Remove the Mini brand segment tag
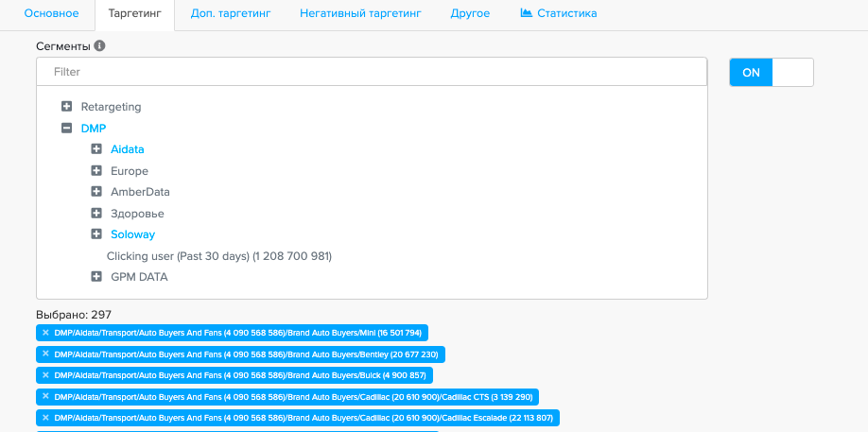868x432 pixels. pos(45,333)
